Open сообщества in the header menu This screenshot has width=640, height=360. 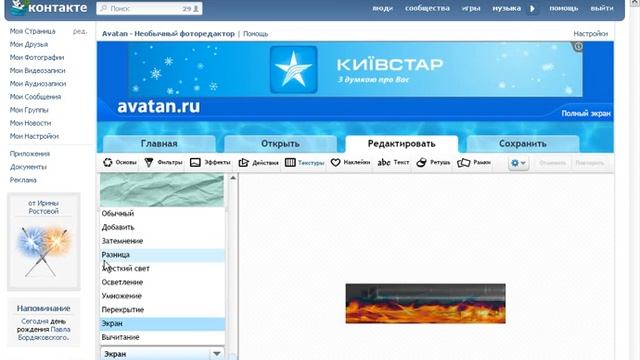click(x=427, y=8)
